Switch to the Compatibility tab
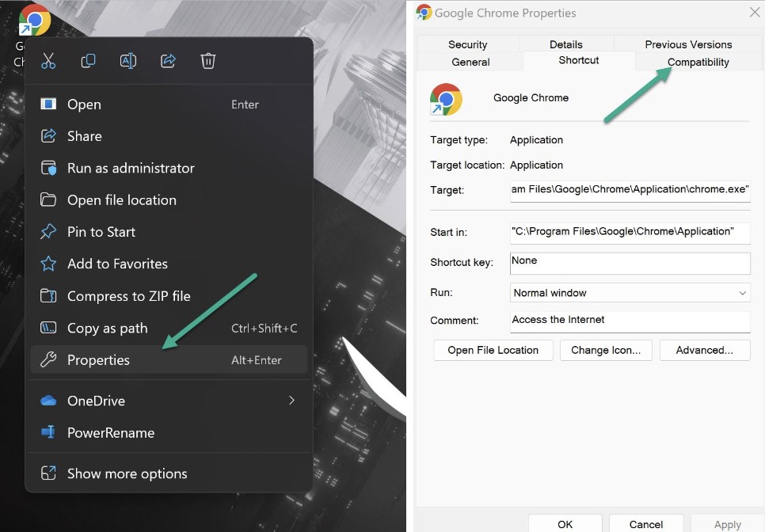Image resolution: width=765 pixels, height=532 pixels. point(698,62)
